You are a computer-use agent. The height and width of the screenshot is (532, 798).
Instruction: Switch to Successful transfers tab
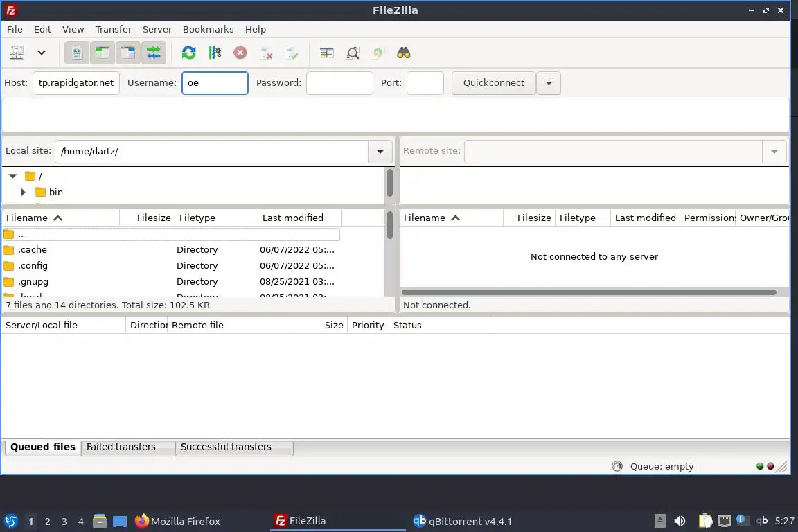[x=234, y=447]
